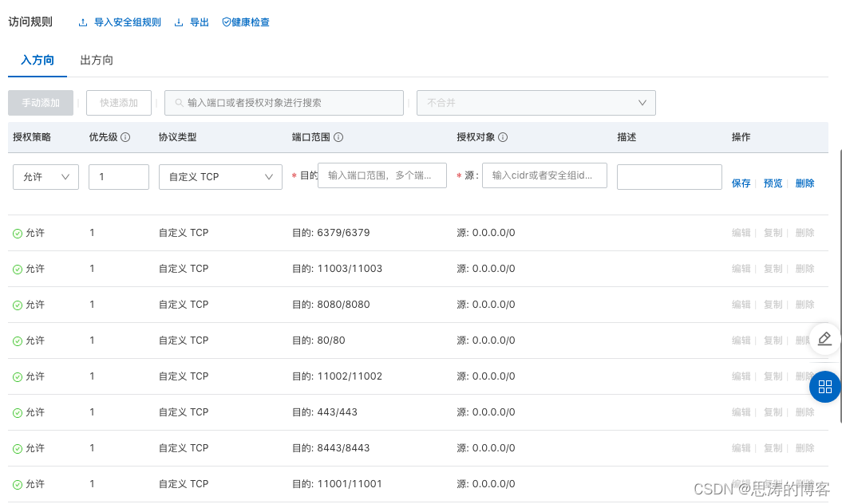Image resolution: width=842 pixels, height=504 pixels.
Task: Click the 目的: 443/443 port cell
Action: [x=325, y=413]
